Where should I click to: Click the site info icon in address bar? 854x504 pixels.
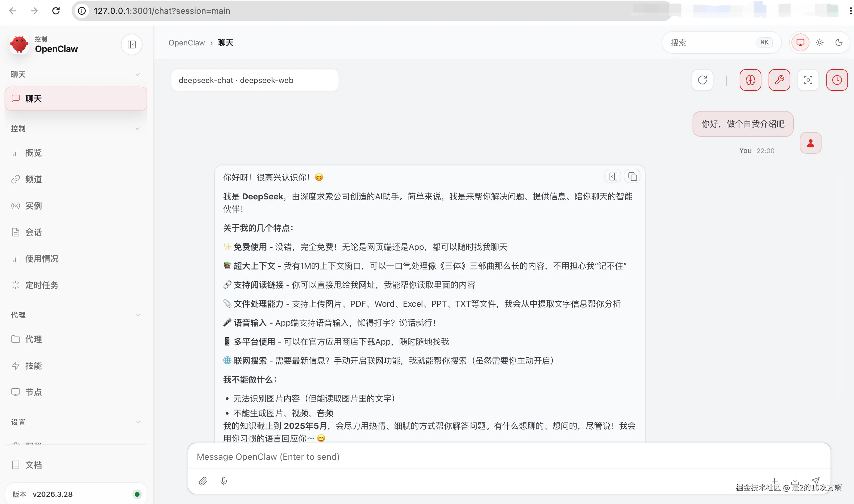tap(82, 11)
